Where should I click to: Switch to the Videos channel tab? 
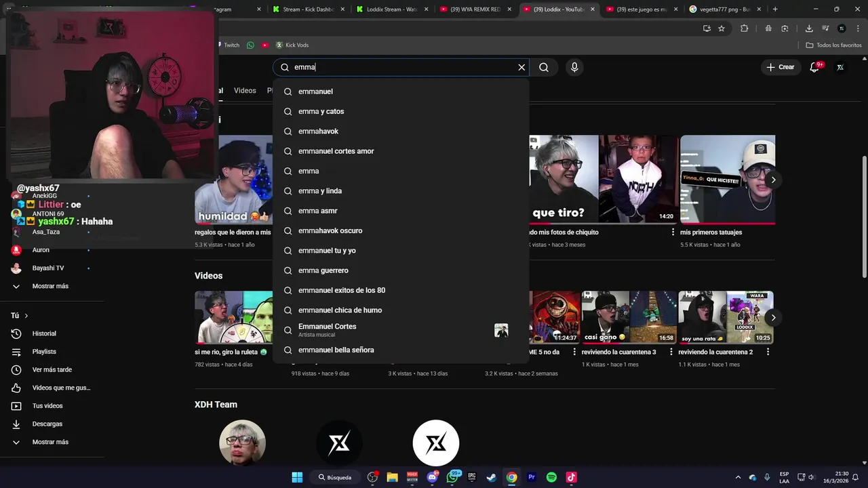[x=245, y=91]
